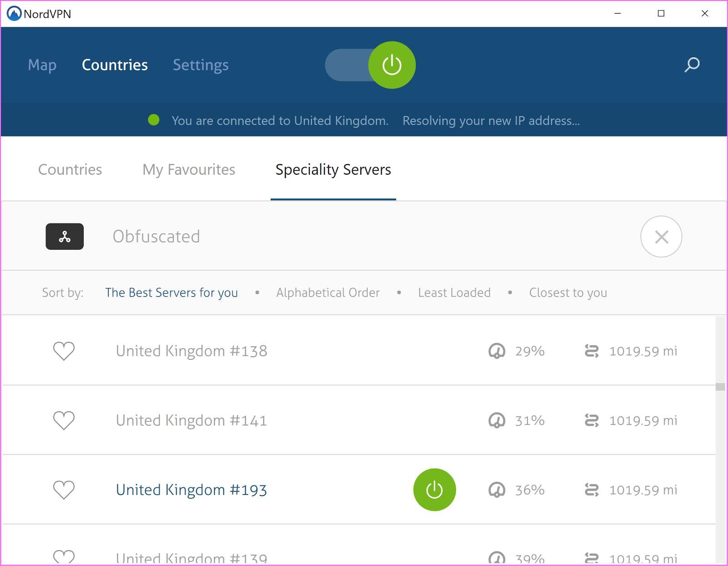
Task: Click 'Resolving your new IP address' text
Action: (x=491, y=121)
